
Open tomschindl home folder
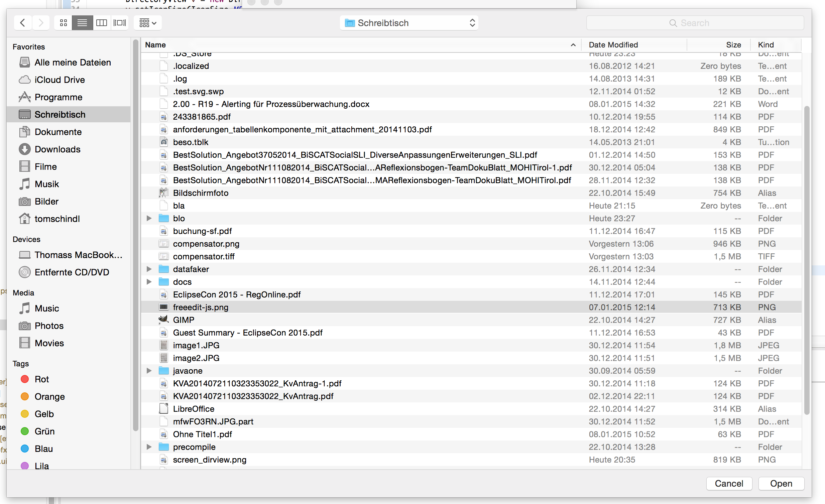(69, 219)
